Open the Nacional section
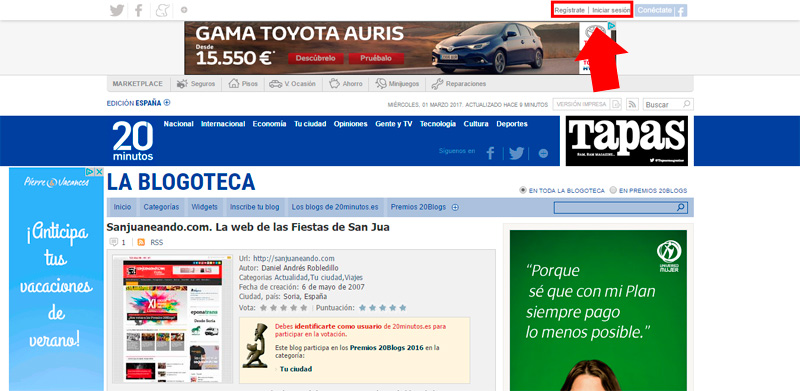Screen dimensions: 800x391 (179, 124)
